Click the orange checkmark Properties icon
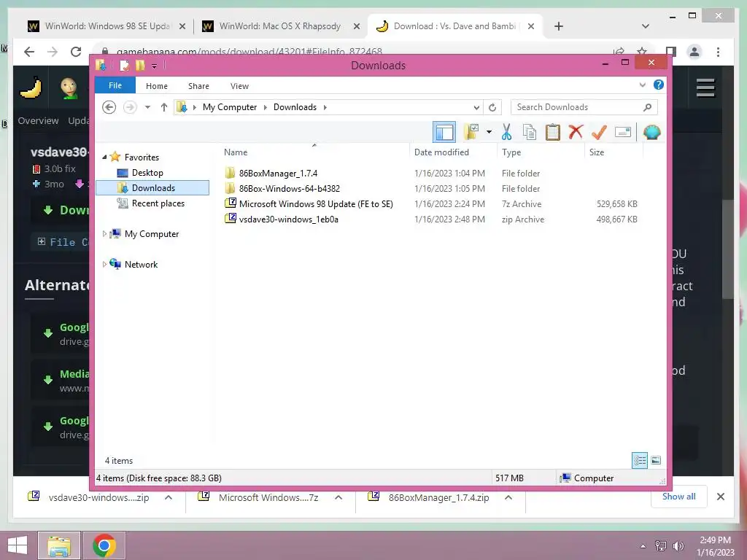The height and width of the screenshot is (560, 747). pyautogui.click(x=599, y=132)
